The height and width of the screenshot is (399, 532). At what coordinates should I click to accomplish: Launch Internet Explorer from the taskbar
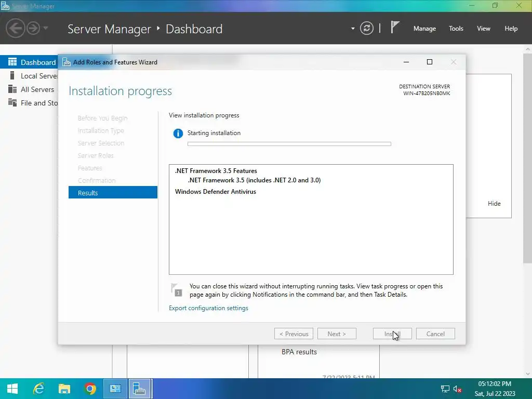(x=38, y=389)
